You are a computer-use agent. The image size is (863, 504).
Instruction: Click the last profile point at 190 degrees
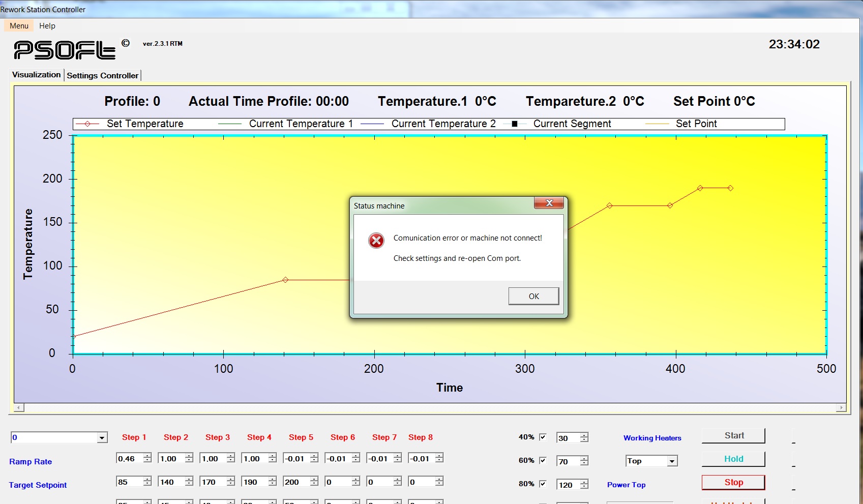coord(730,188)
